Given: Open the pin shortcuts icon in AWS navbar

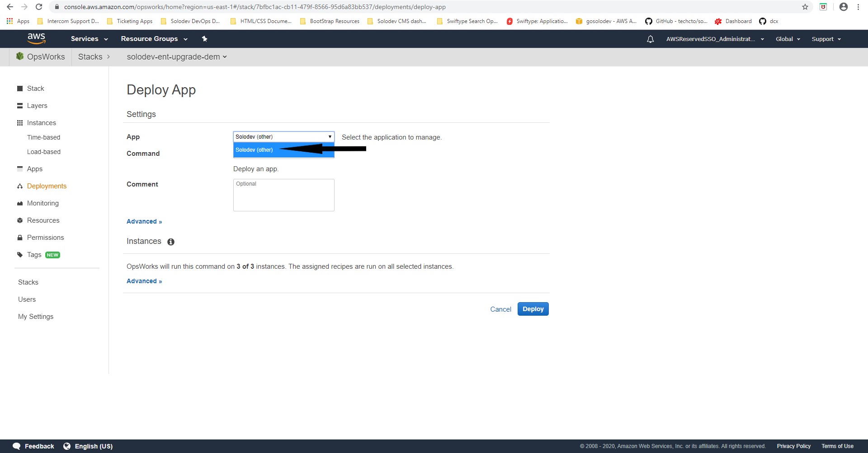Looking at the screenshot, I should (204, 39).
